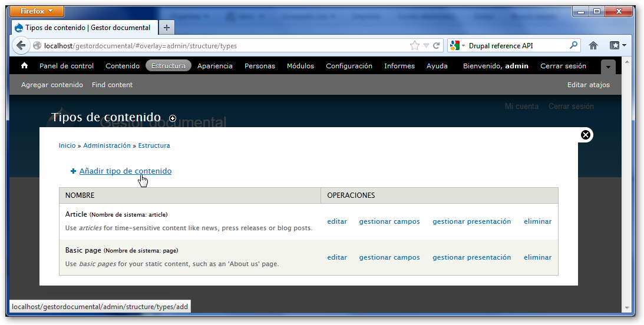Click inside the URL address field
The height and width of the screenshot is (325, 644).
click(x=224, y=45)
